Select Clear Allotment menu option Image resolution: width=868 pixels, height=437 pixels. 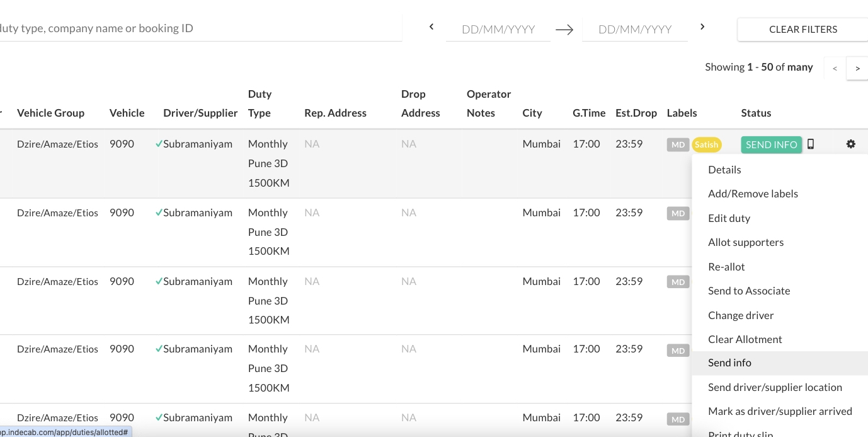coord(745,339)
